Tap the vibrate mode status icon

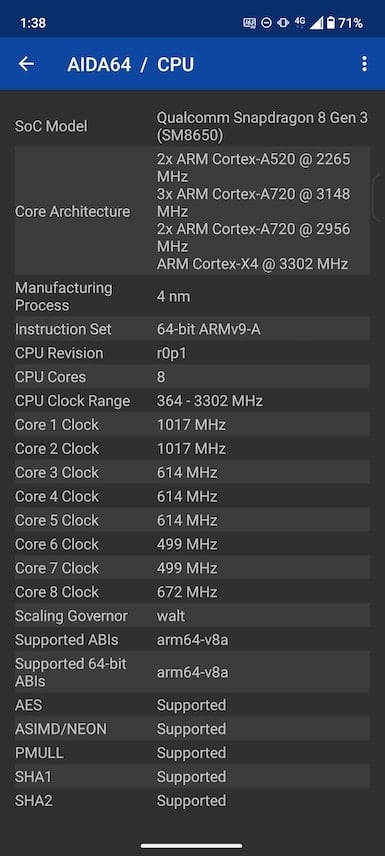tap(283, 23)
